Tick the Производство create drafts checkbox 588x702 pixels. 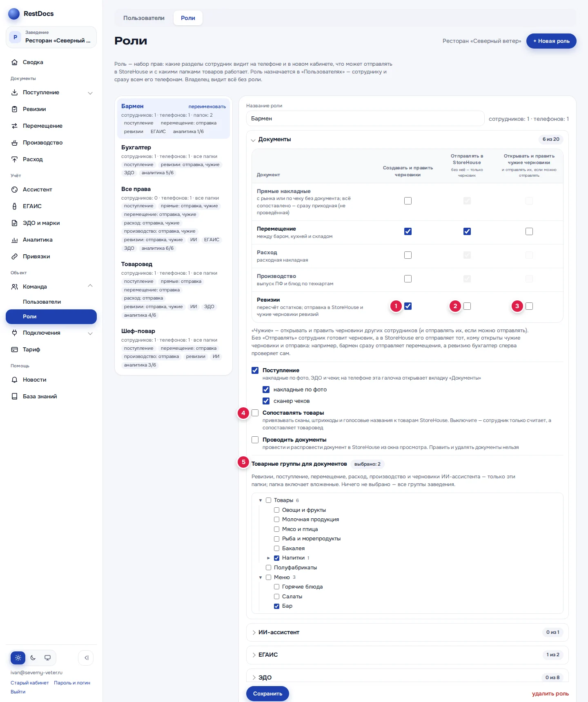tap(408, 279)
